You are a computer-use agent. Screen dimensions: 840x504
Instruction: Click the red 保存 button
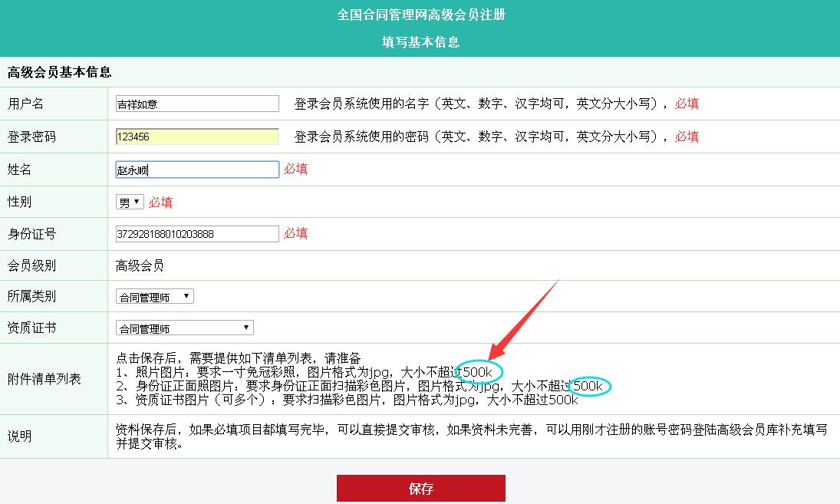point(421,489)
